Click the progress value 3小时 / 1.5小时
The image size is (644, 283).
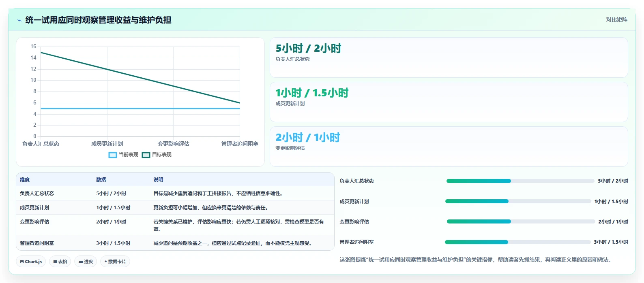point(611,242)
